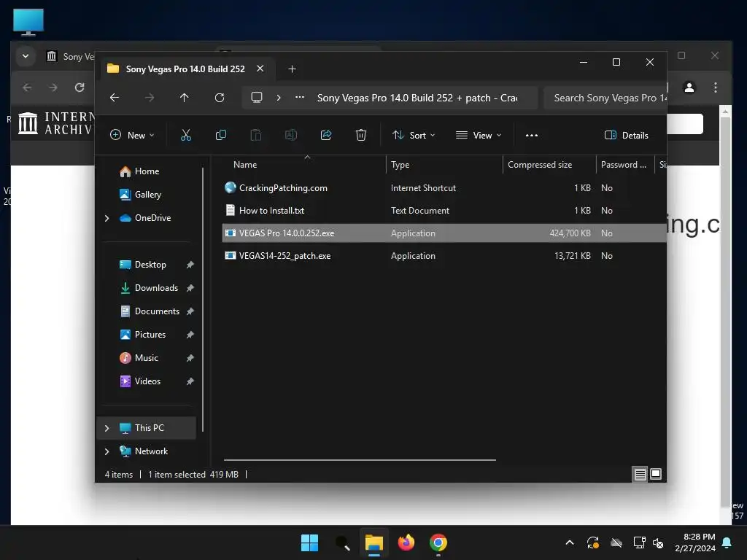Image resolution: width=747 pixels, height=560 pixels.
Task: Toggle the Details pane
Action: coord(627,135)
